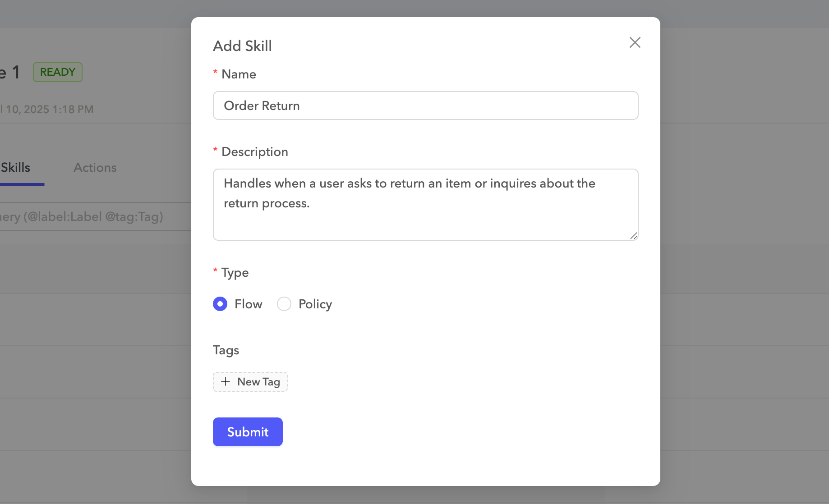Select the Flow radio button
This screenshot has width=829, height=504.
click(x=220, y=304)
